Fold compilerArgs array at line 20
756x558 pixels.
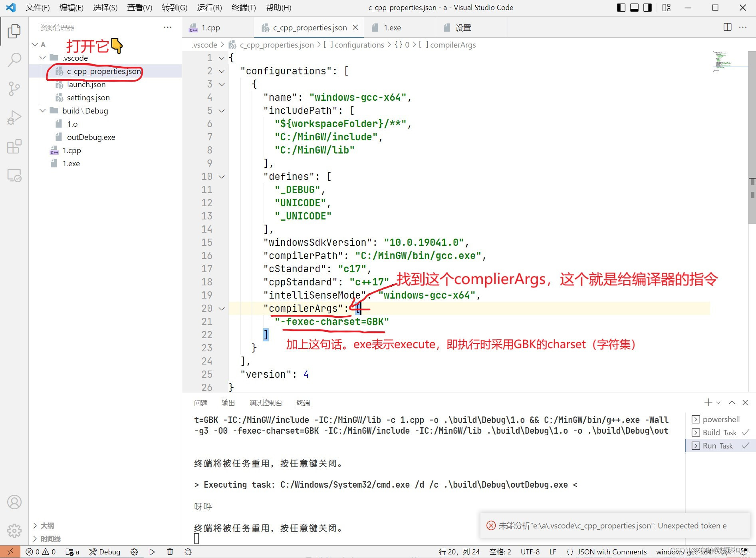point(222,309)
